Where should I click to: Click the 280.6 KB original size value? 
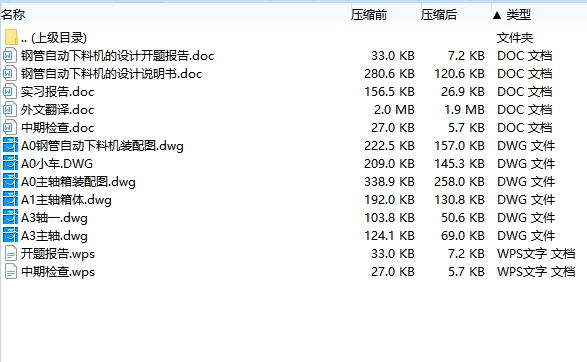pyautogui.click(x=389, y=74)
